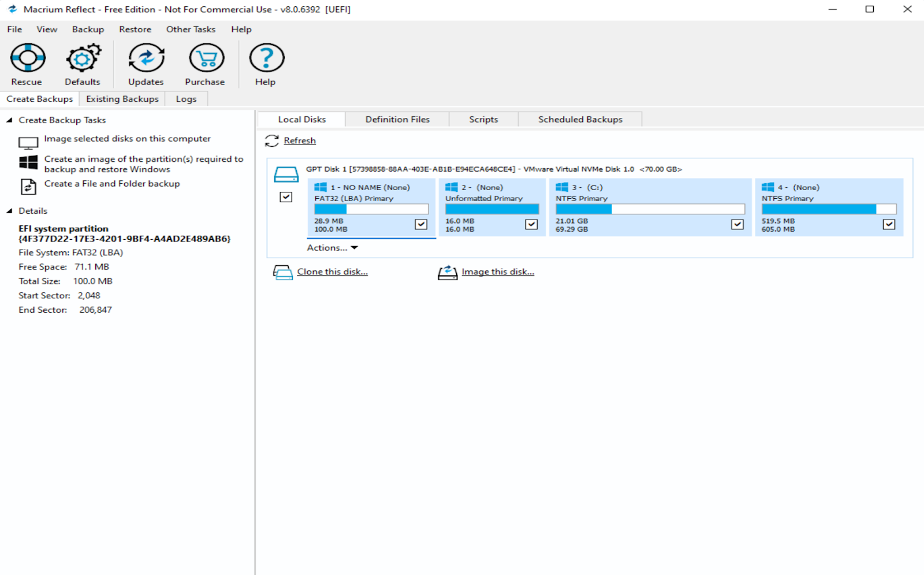The width and height of the screenshot is (924, 575).
Task: Open the Help menu in the menu bar
Action: pyautogui.click(x=241, y=29)
